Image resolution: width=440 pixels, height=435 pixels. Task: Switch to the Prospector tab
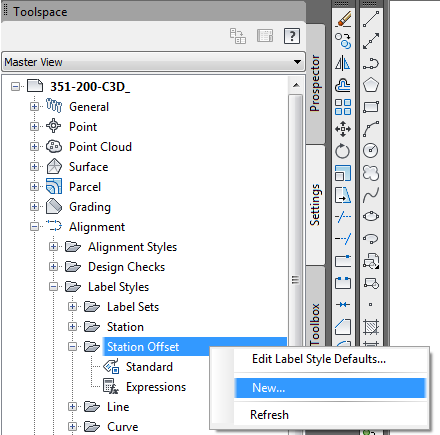coord(315,83)
